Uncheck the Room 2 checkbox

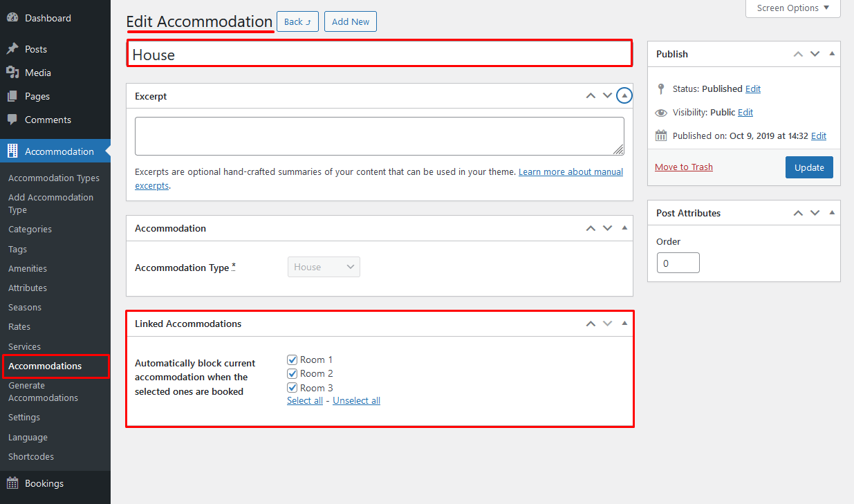click(292, 373)
